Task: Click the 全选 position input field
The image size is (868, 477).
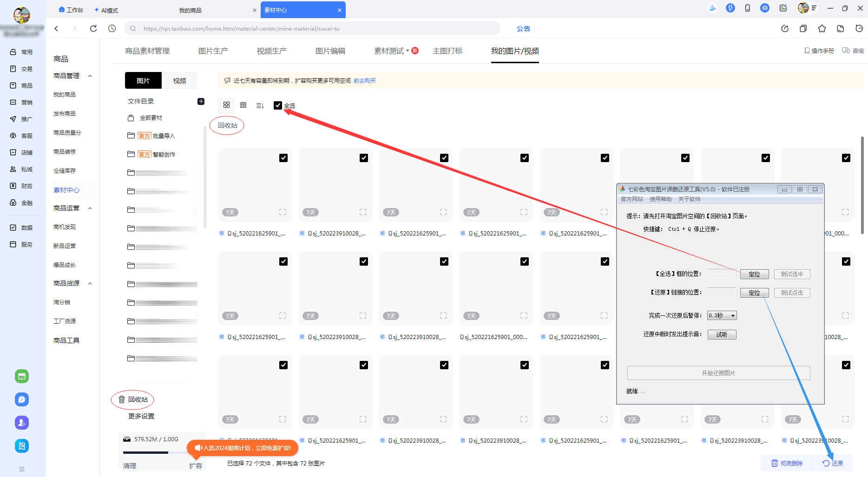Action: tap(721, 274)
